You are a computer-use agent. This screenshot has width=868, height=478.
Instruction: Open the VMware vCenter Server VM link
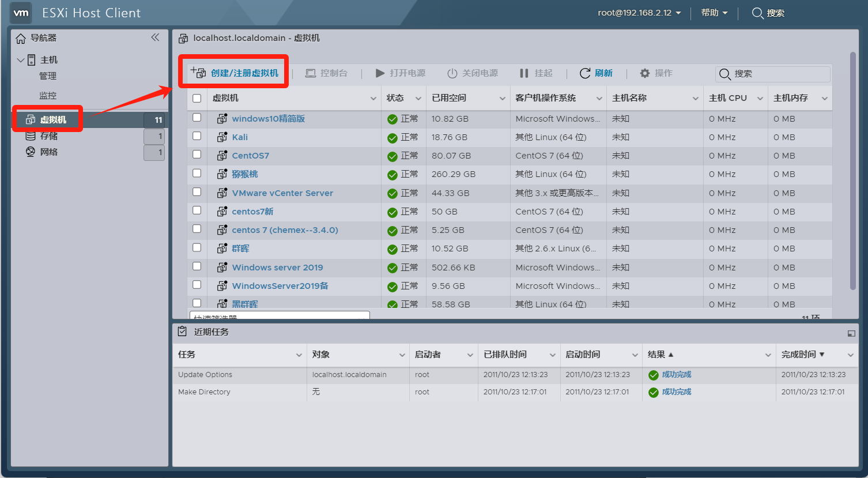tap(282, 193)
